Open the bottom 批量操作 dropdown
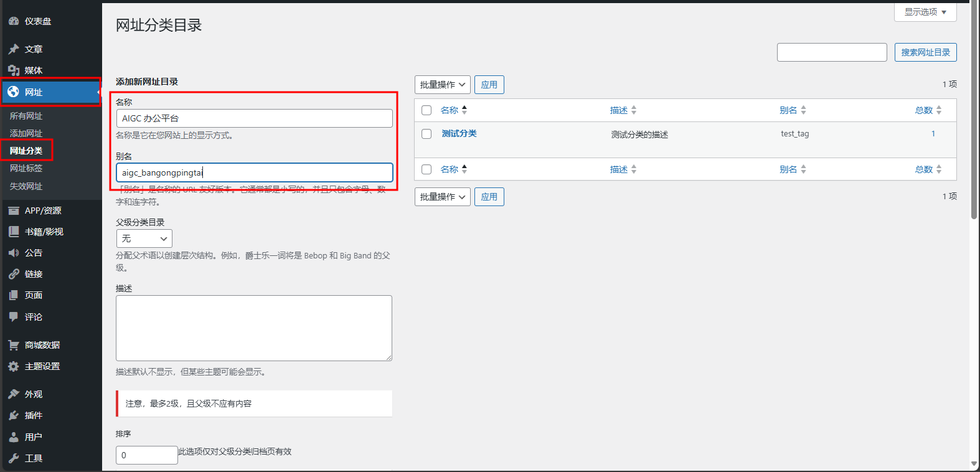Viewport: 980px width, 472px height. pos(443,197)
